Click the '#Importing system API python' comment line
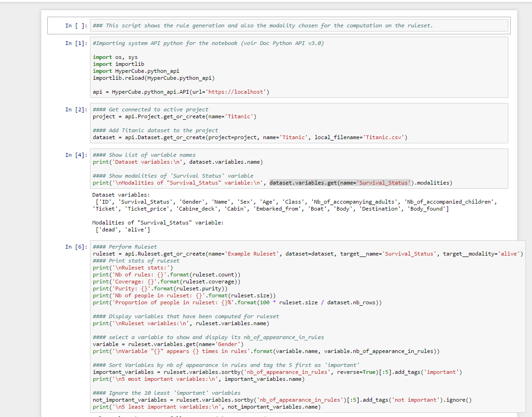532x417 pixels. [208, 43]
